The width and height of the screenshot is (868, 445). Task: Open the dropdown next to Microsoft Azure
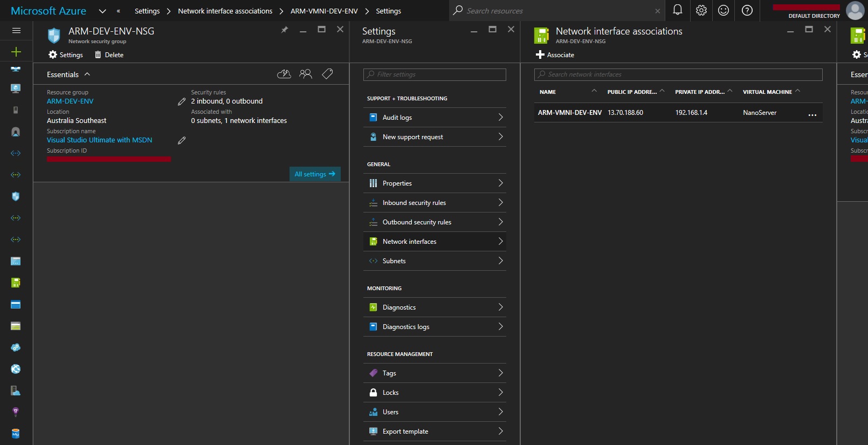(x=102, y=11)
